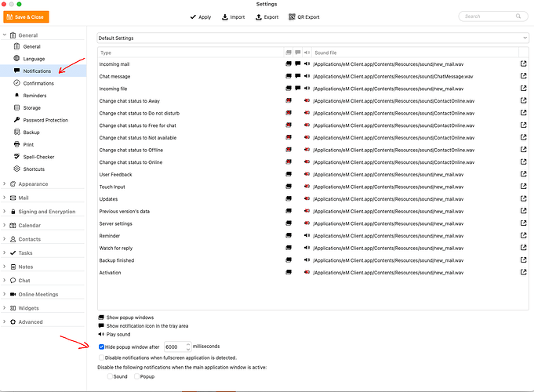Viewport: 534px width, 392px height.
Task: Toggle sound for Chat message
Action: tap(307, 76)
